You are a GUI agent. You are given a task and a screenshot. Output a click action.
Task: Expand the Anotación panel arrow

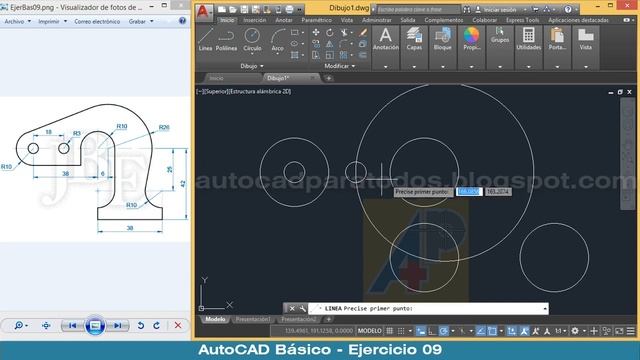pos(385,67)
